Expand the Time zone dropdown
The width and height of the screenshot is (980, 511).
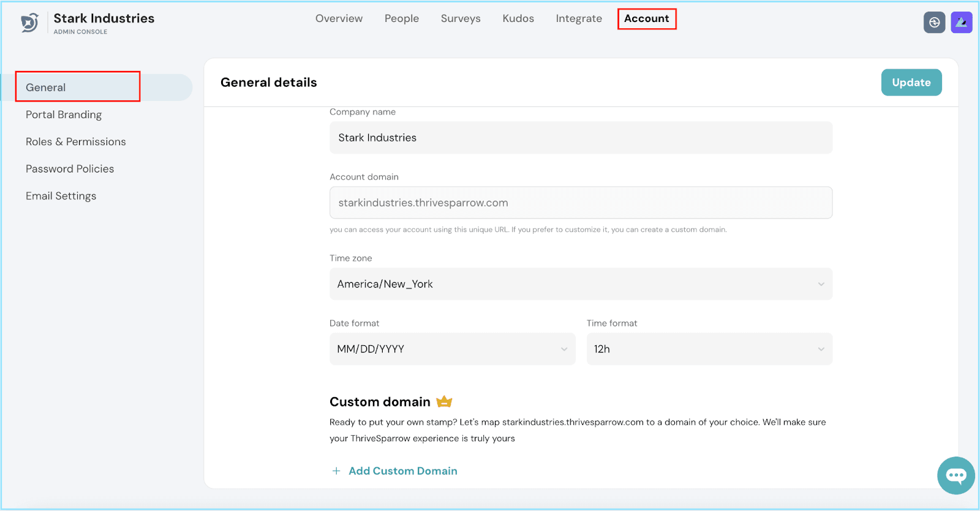coord(581,284)
